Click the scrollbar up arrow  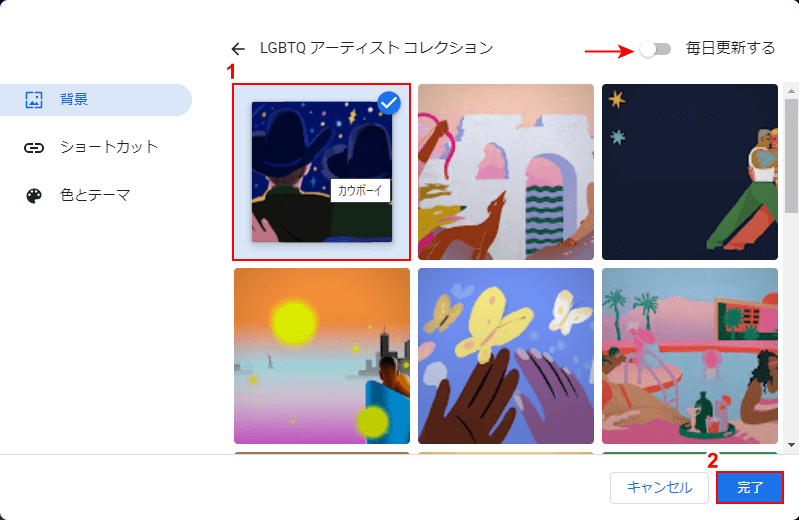(791, 91)
